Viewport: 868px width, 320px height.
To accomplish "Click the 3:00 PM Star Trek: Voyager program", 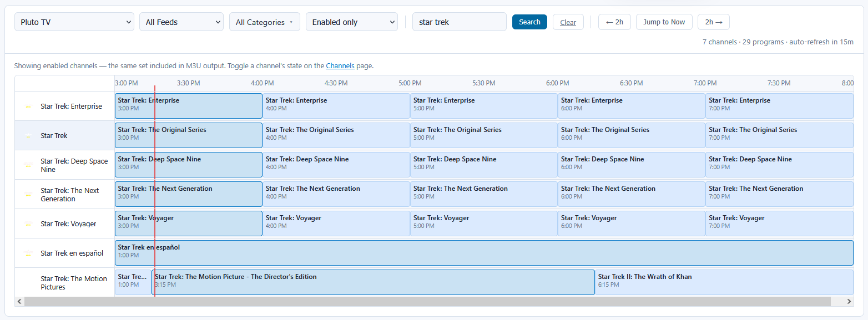I will pos(189,224).
